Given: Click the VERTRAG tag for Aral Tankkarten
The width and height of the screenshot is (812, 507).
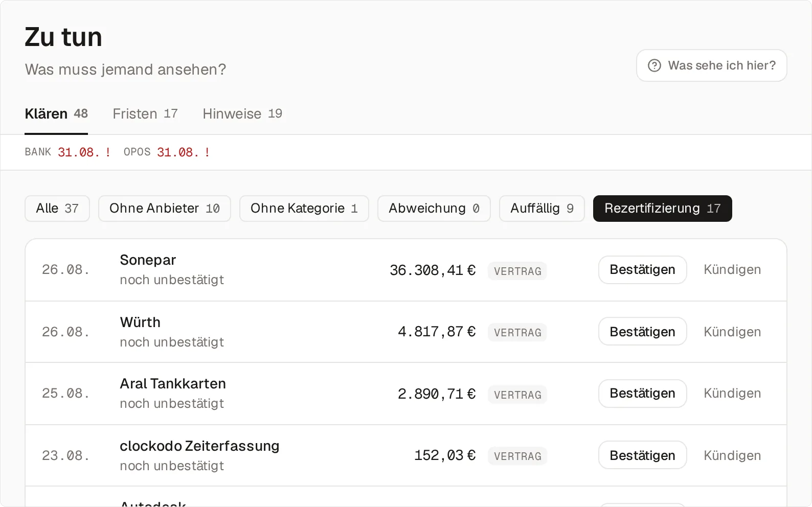Looking at the screenshot, I should pyautogui.click(x=517, y=395).
